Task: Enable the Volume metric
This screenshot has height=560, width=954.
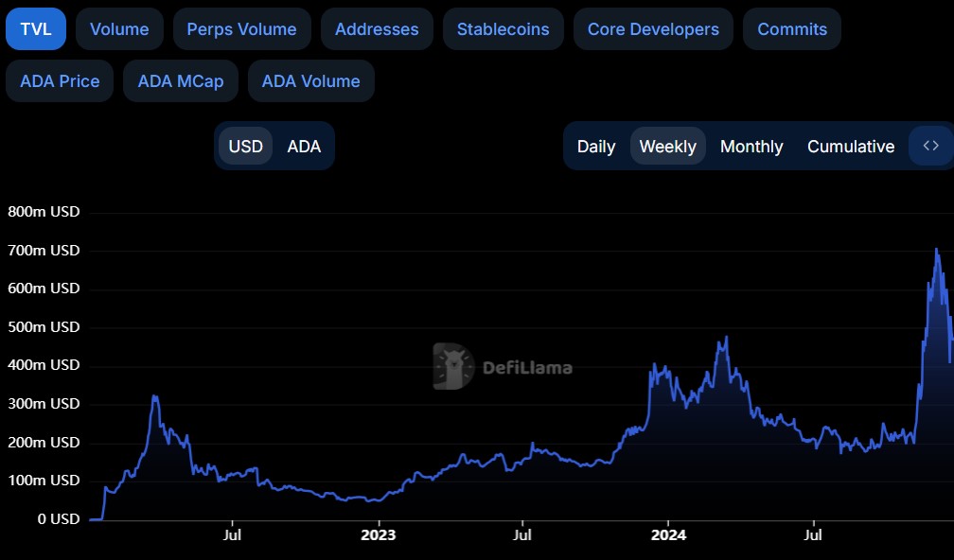Action: pyautogui.click(x=119, y=29)
